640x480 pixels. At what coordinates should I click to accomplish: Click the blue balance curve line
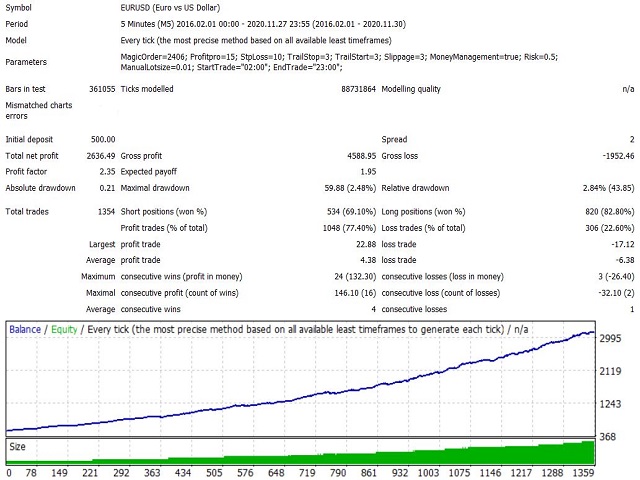point(301,398)
